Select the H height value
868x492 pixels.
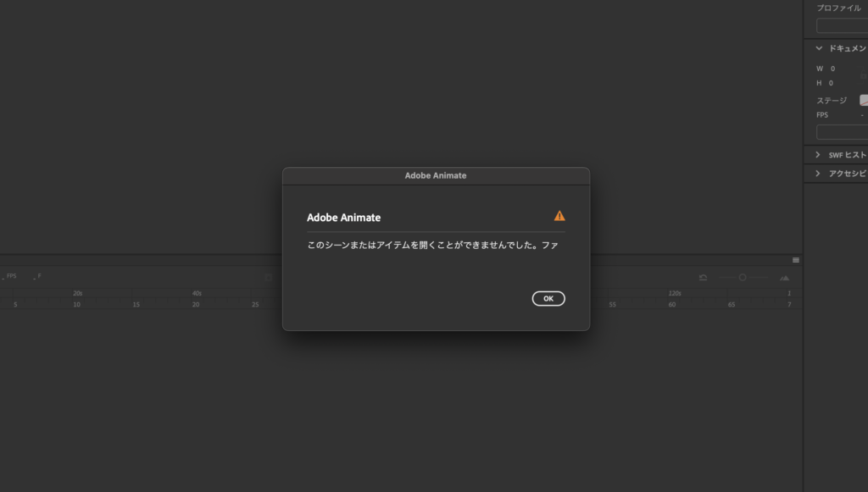(831, 83)
